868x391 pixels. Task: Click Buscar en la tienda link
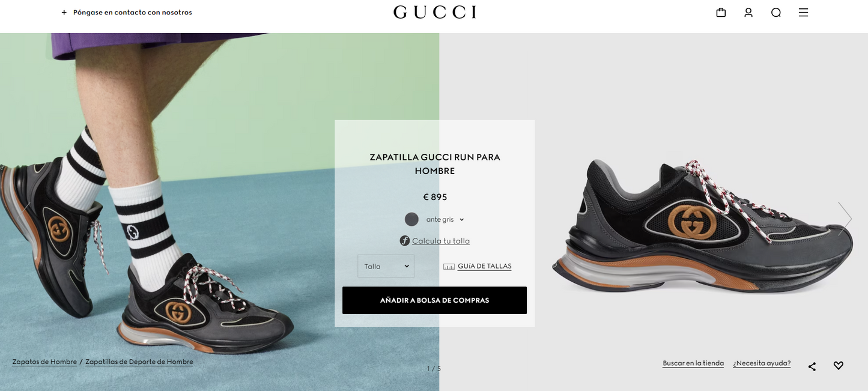click(693, 363)
